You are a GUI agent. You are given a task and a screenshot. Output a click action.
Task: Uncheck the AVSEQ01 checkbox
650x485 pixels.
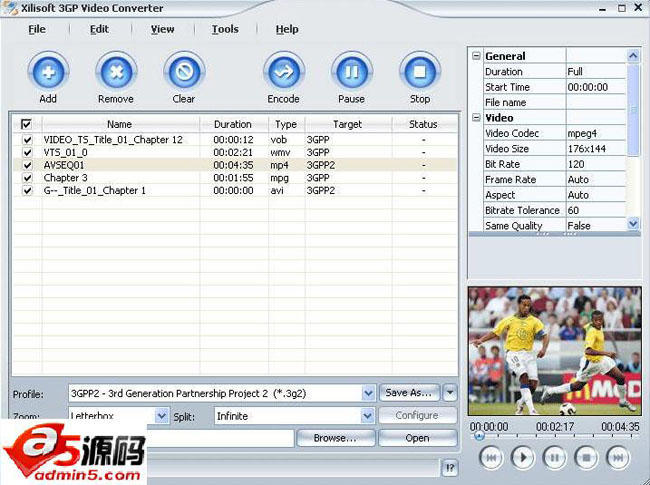pos(27,165)
